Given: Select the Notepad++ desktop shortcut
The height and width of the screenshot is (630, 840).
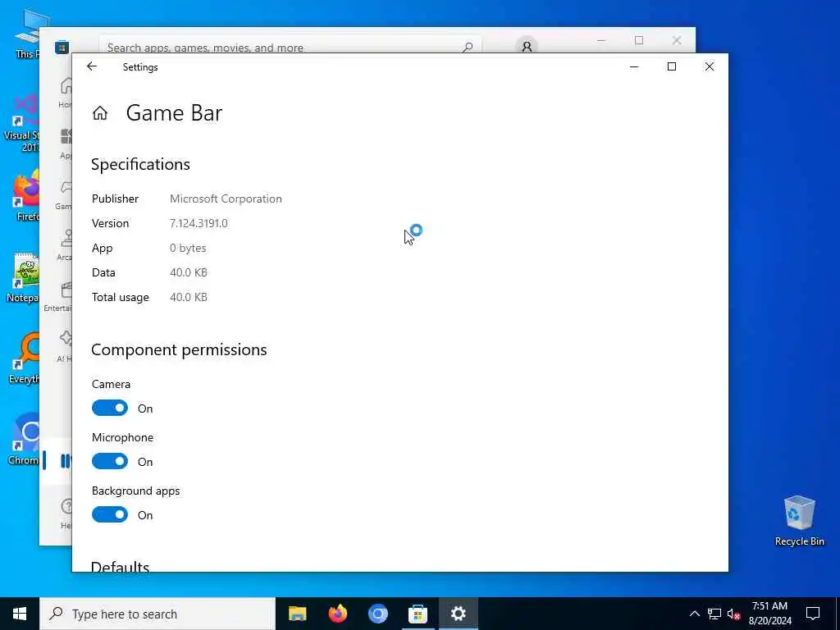Looking at the screenshot, I should point(22,278).
